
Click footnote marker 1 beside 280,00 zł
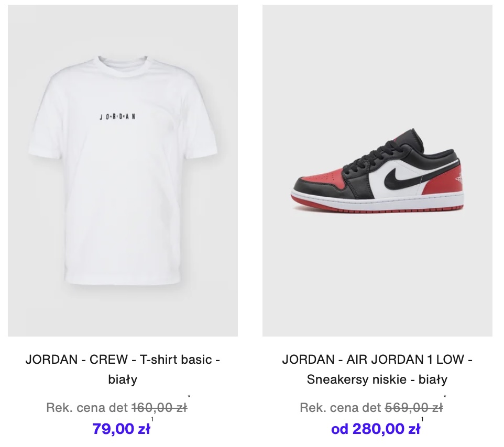click(x=422, y=419)
